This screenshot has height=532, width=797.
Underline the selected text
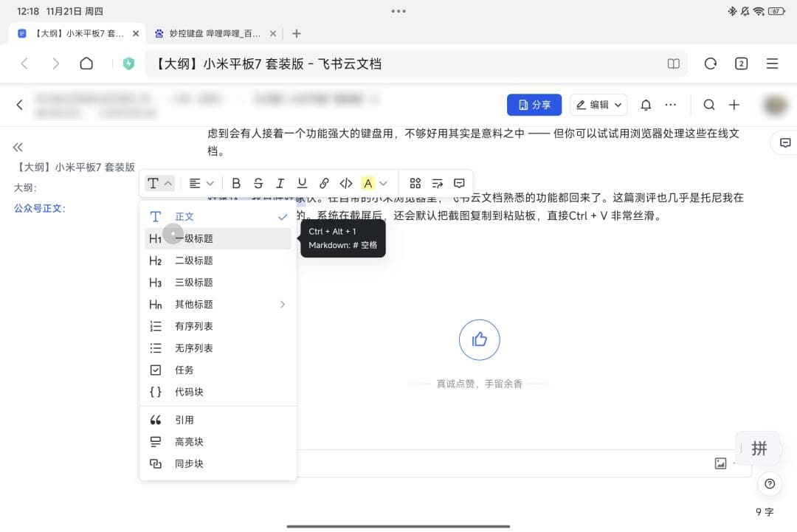302,183
